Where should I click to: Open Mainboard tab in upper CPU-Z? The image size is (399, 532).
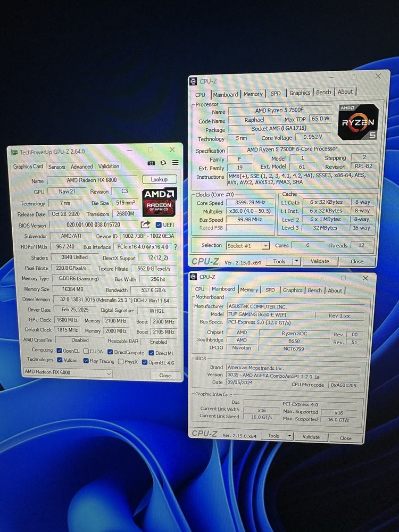tap(226, 95)
